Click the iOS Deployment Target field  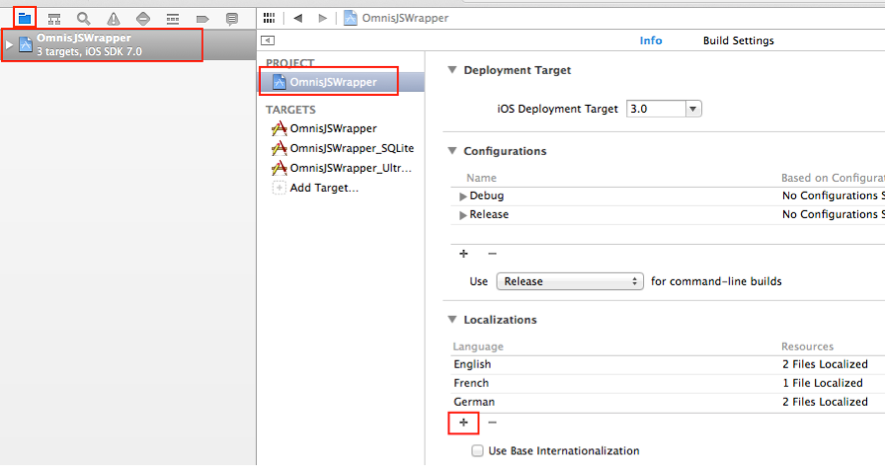coord(655,108)
